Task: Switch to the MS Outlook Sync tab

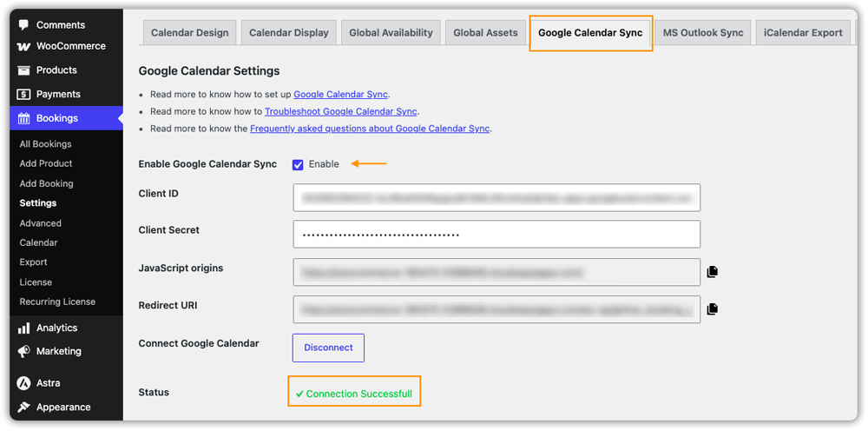Action: point(703,33)
